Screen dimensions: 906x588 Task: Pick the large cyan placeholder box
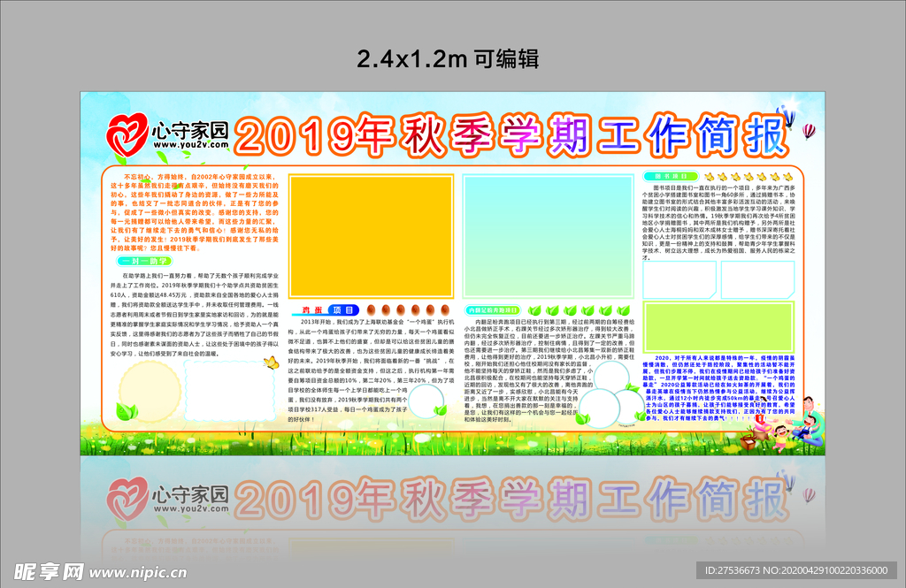[548, 234]
